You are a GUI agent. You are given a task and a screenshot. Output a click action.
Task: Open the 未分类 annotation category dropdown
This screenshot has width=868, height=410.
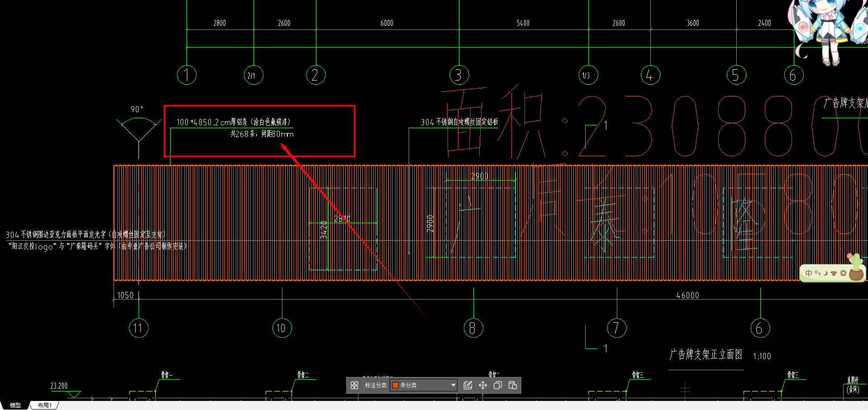pos(423,385)
